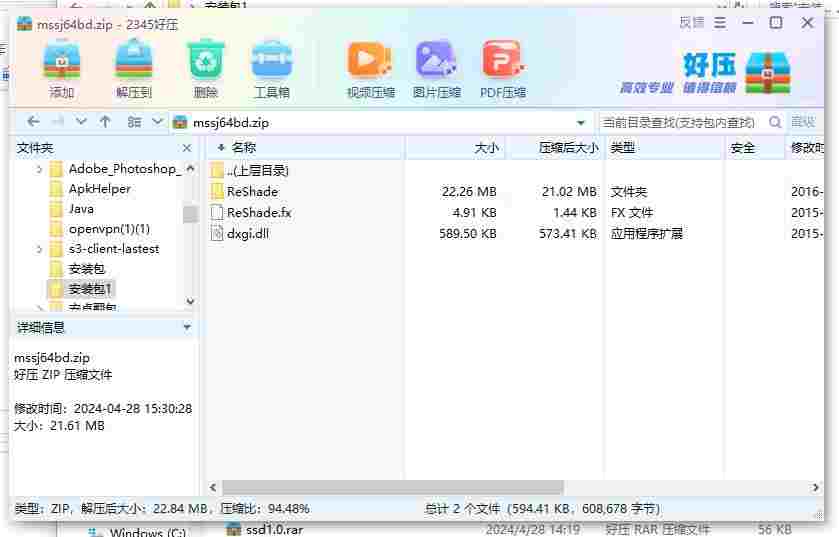Open the 工具箱 (Toolbox) icon
The width and height of the screenshot is (839, 537).
point(272,70)
